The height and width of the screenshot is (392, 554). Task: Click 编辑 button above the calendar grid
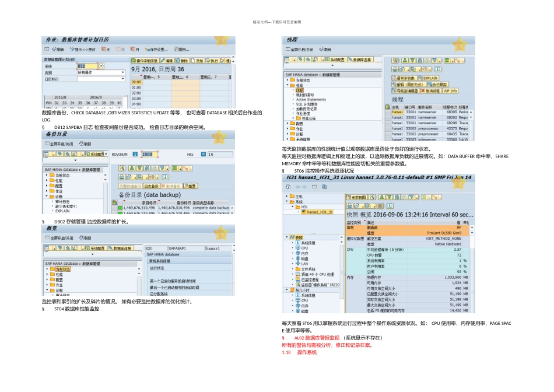pos(167,61)
